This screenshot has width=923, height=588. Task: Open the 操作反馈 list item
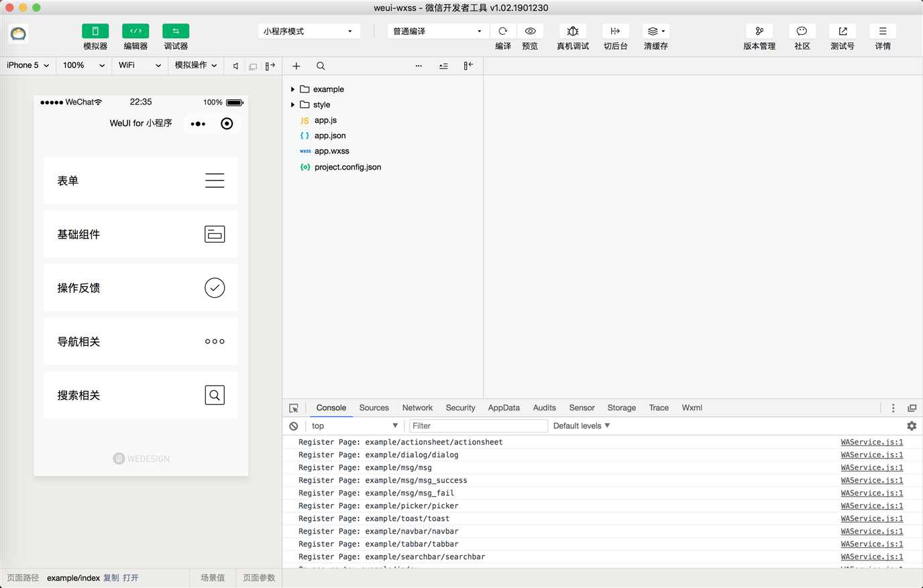click(x=141, y=288)
